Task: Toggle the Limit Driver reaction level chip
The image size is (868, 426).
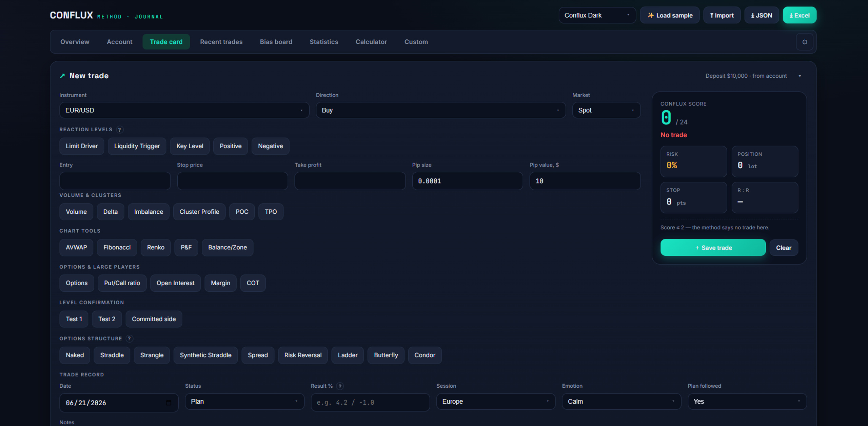Action: coord(82,146)
